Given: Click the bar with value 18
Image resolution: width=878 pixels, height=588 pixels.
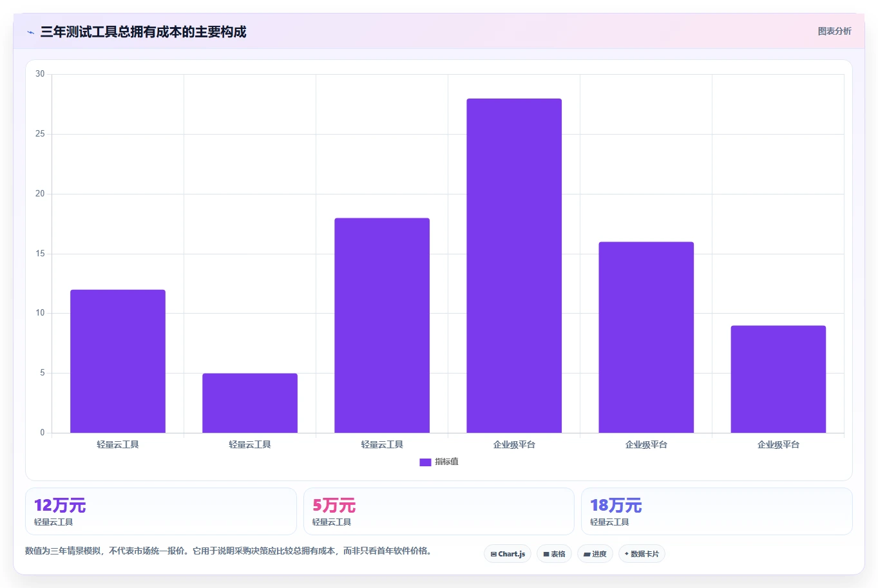Looking at the screenshot, I should pos(382,325).
